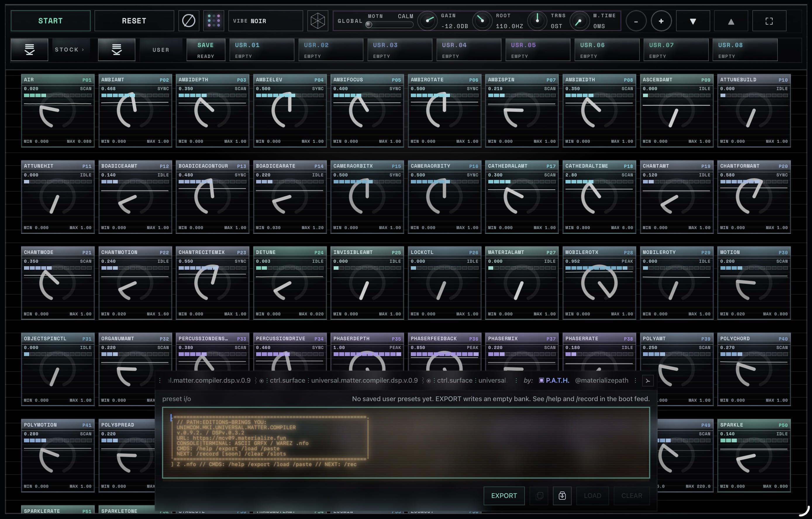
Task: Click the BOADICEACONTOUR parameter title
Action: click(203, 166)
